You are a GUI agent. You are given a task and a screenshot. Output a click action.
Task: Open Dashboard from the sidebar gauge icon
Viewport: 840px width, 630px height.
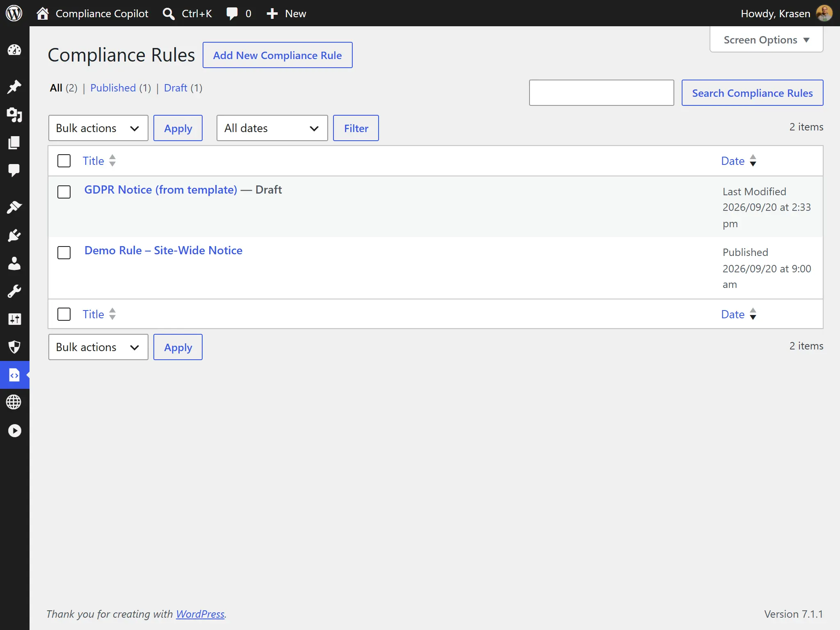tap(14, 50)
